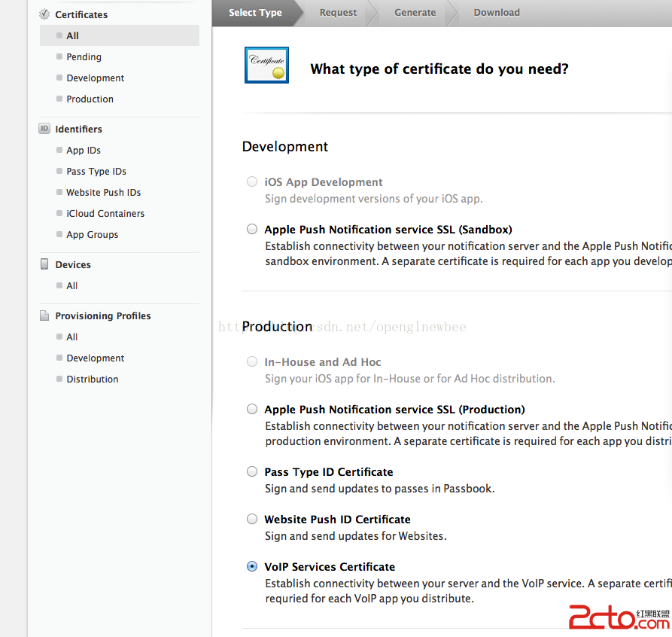Viewport: 672px width, 637px height.
Task: Click the Identifiers ID icon in sidebar
Action: (44, 129)
